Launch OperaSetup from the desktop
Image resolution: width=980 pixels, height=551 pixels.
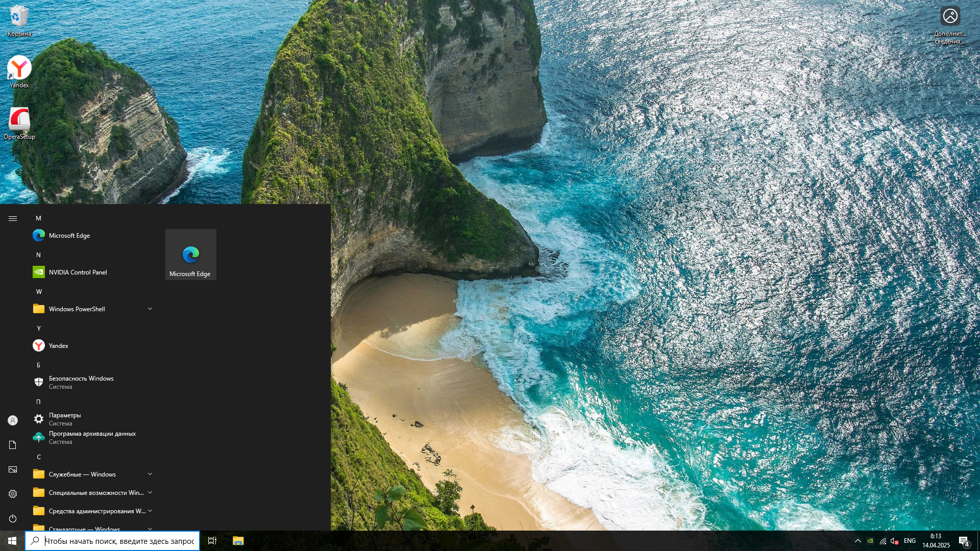pos(19,123)
